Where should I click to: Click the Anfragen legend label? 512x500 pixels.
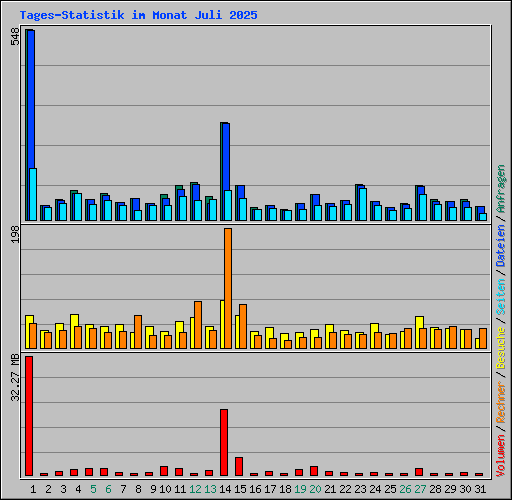(x=501, y=189)
